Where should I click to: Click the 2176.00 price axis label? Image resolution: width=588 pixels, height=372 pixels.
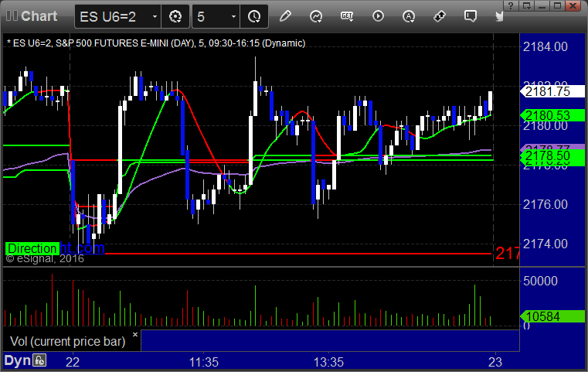(546, 205)
